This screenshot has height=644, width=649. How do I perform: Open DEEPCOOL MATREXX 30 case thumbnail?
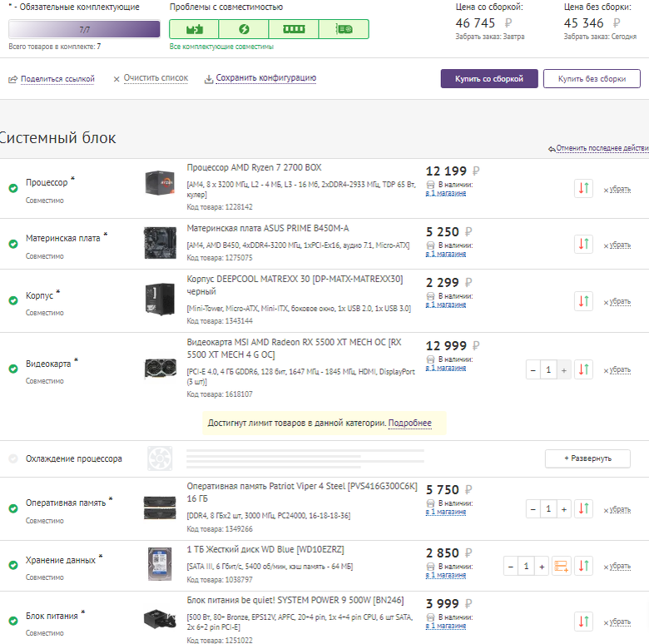pyautogui.click(x=160, y=299)
